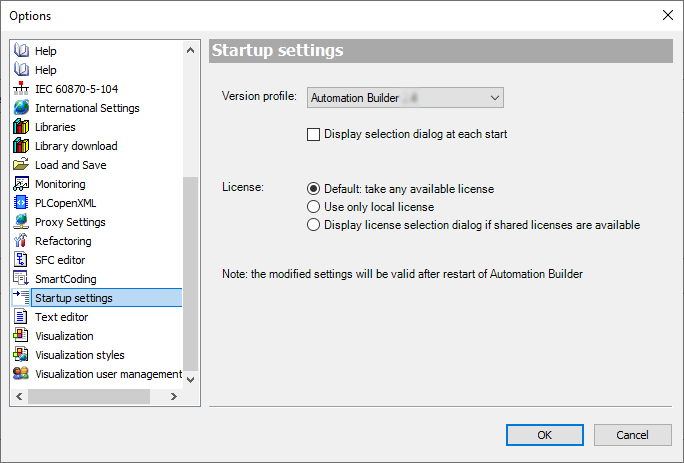This screenshot has height=463, width=684.
Task: Click the Text editor document icon
Action: pos(21,316)
